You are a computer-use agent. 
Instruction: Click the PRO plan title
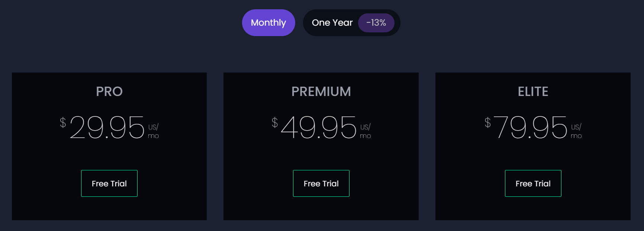[x=109, y=92]
